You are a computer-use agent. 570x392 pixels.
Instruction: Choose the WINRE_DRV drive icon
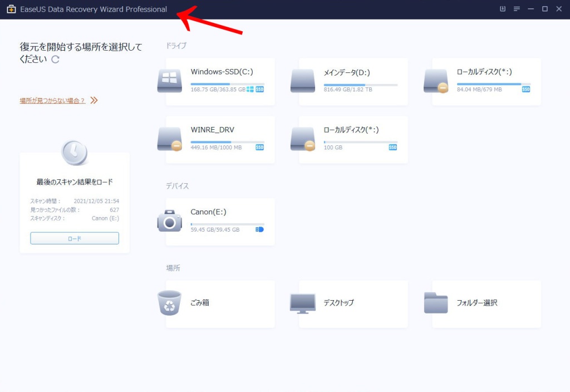pos(169,139)
